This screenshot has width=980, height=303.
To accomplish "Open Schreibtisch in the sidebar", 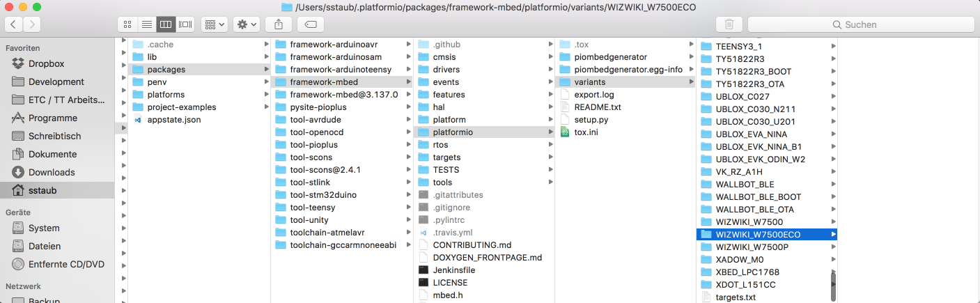I will tap(54, 136).
